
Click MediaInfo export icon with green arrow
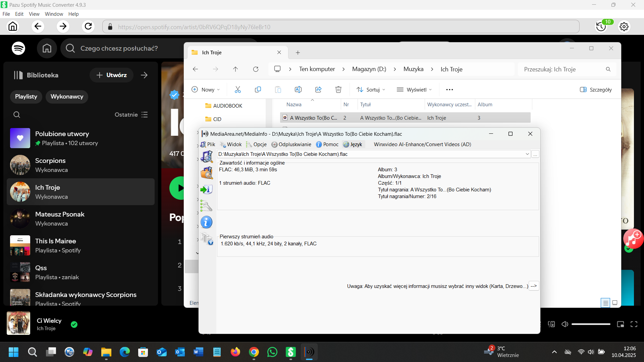click(x=207, y=189)
